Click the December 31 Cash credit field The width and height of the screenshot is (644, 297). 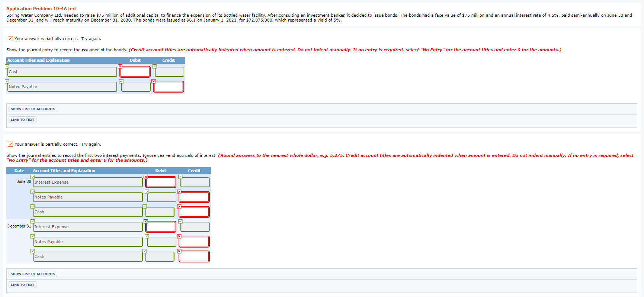[194, 256]
